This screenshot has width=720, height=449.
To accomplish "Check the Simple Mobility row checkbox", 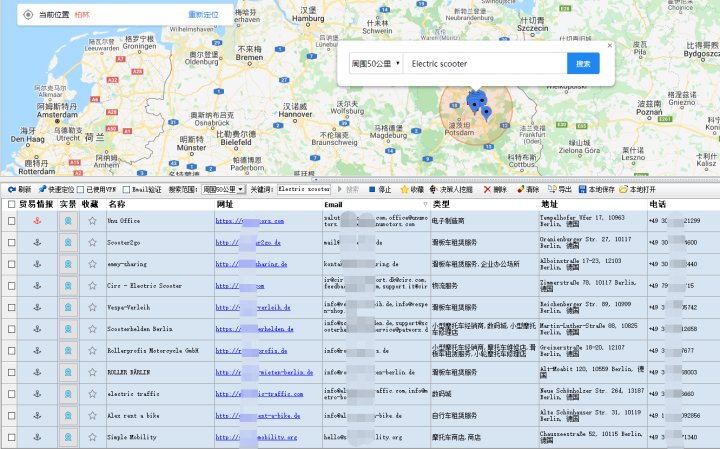I will coord(11,437).
